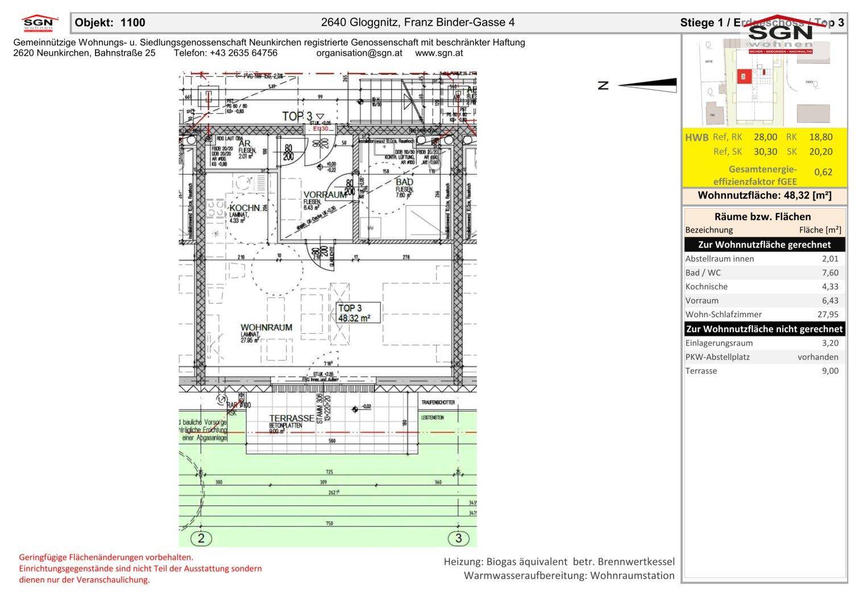Click the large SGN wohnen logo at top right
This screenshot has height=614, width=868.
[x=780, y=35]
